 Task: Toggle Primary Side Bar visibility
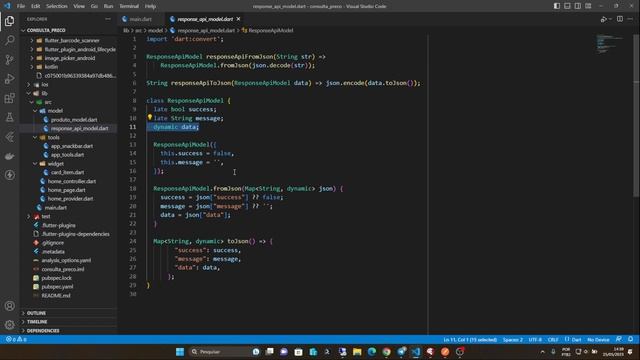click(x=557, y=6)
